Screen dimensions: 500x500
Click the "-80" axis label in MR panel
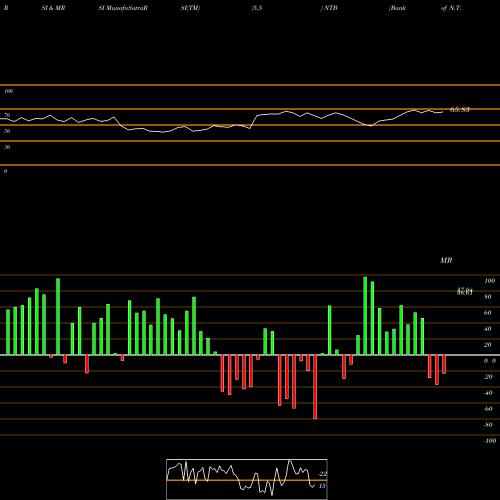[x=488, y=425]
